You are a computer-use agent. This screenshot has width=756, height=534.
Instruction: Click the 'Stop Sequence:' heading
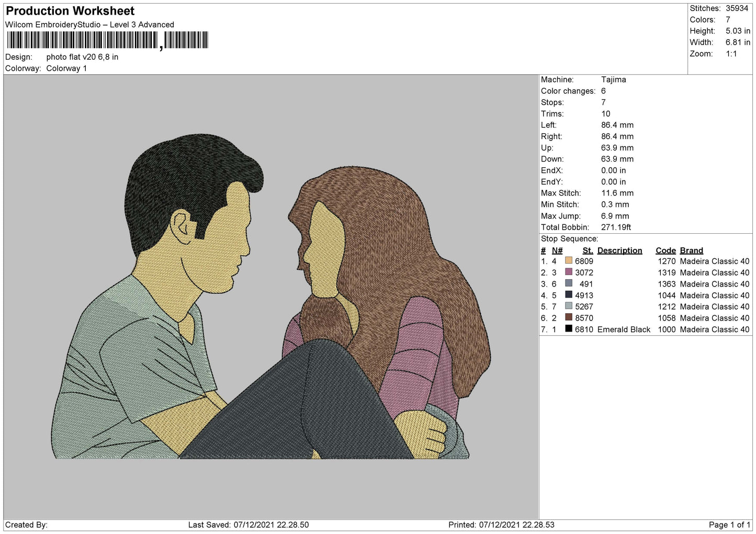coord(569,239)
